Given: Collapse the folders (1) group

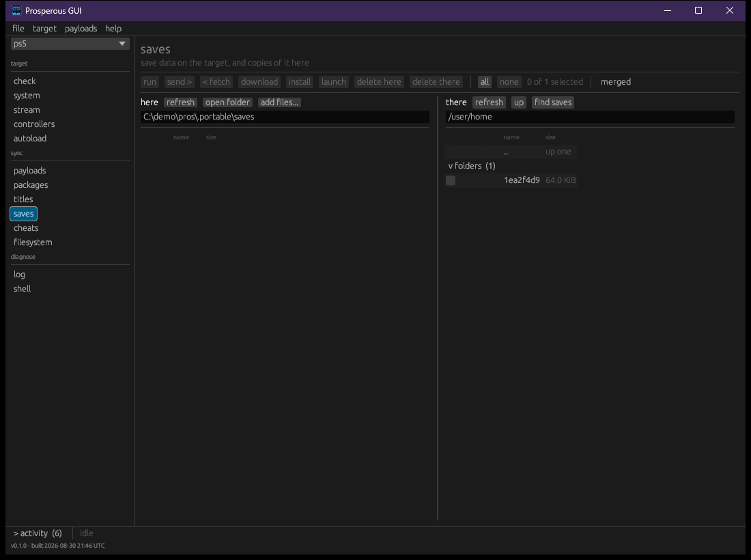Looking at the screenshot, I should (x=472, y=166).
